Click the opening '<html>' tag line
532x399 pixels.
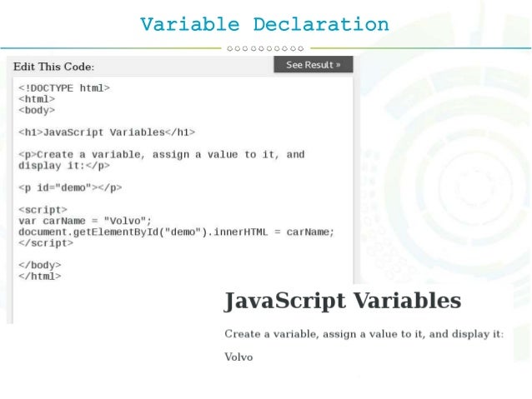click(x=37, y=99)
